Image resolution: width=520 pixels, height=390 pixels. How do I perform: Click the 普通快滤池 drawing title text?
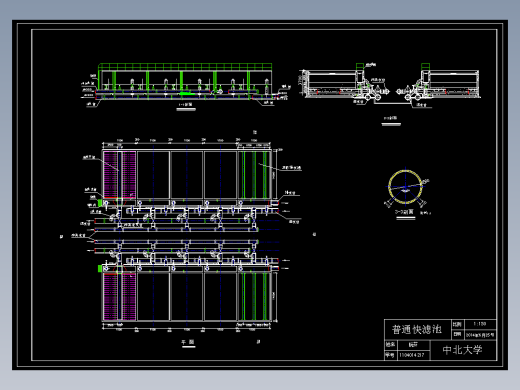coord(417,330)
